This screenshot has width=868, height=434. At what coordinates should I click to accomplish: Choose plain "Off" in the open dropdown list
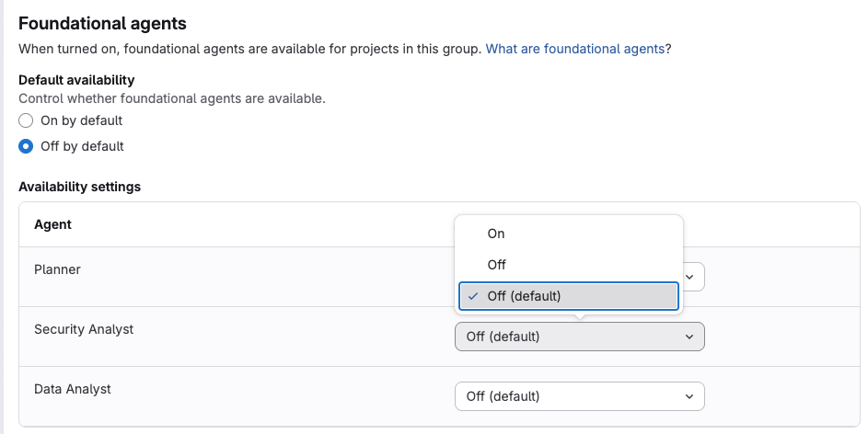coord(496,265)
